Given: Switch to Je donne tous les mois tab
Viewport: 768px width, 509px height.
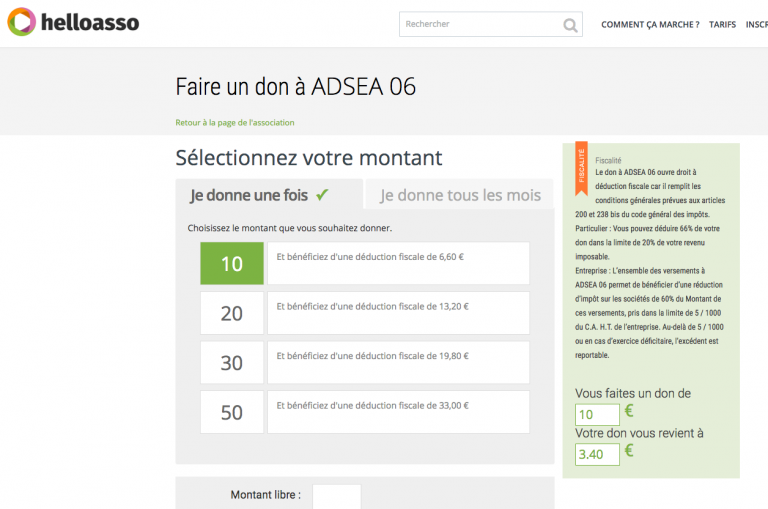Looking at the screenshot, I should tap(460, 194).
